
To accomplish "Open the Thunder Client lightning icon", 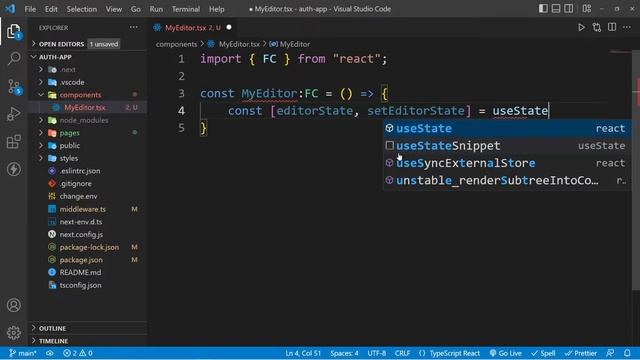I will (x=14, y=169).
